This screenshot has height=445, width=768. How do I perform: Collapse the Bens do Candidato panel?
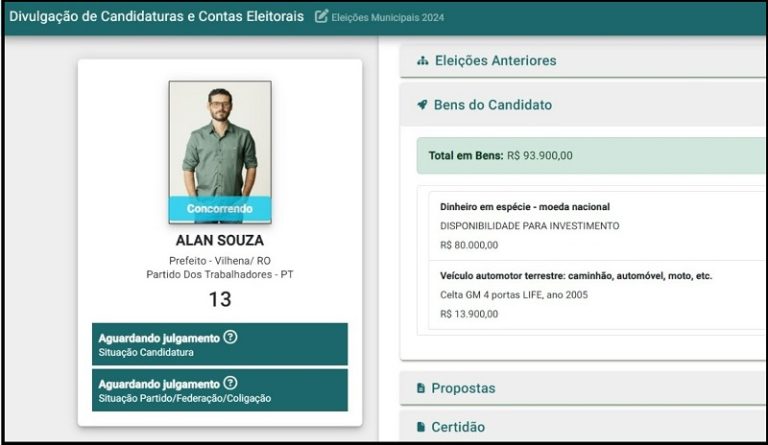[492, 105]
